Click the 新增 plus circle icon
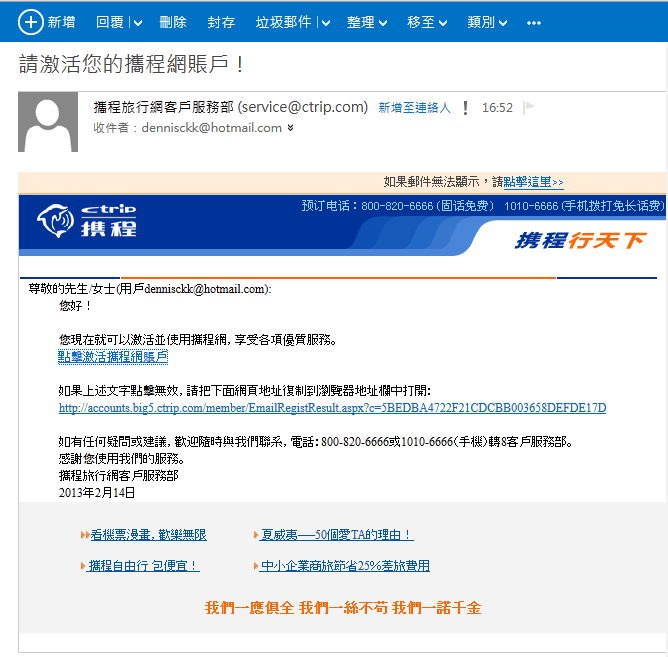Viewport: 668px width, 657px height. pyautogui.click(x=31, y=22)
